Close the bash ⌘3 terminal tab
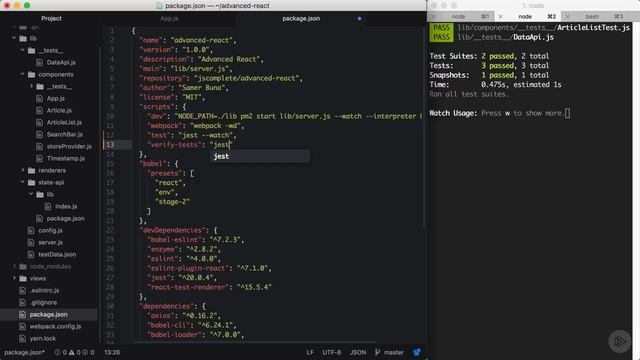Image resolution: width=640 pixels, height=360 pixels. (x=567, y=16)
